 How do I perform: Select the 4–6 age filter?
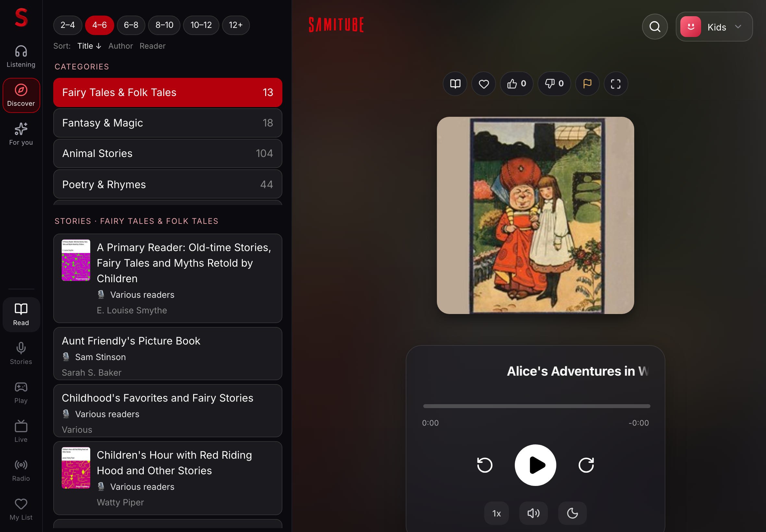[99, 25]
